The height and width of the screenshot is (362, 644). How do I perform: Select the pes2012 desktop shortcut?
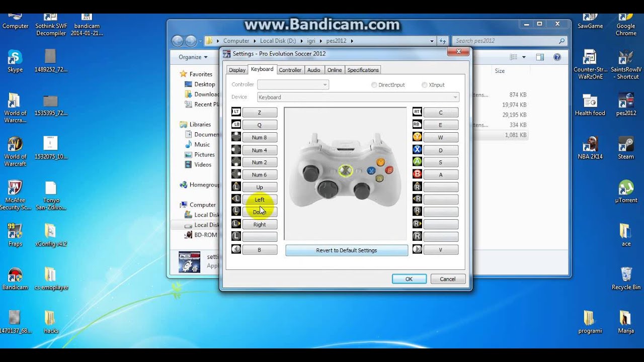point(626,105)
